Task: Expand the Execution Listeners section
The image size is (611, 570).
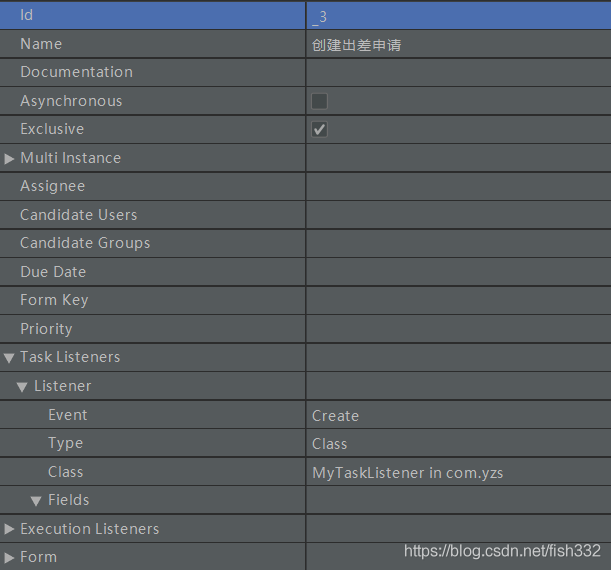Action: [10, 529]
